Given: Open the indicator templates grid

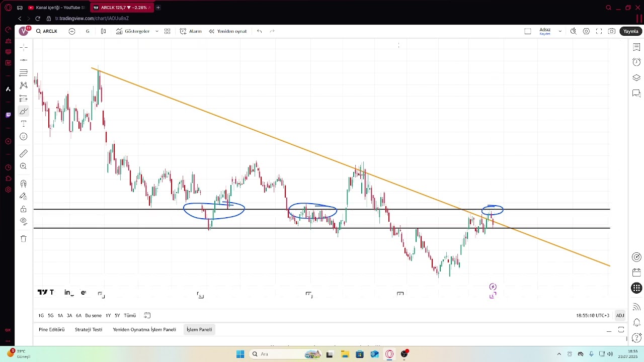Looking at the screenshot, I should pos(168,31).
